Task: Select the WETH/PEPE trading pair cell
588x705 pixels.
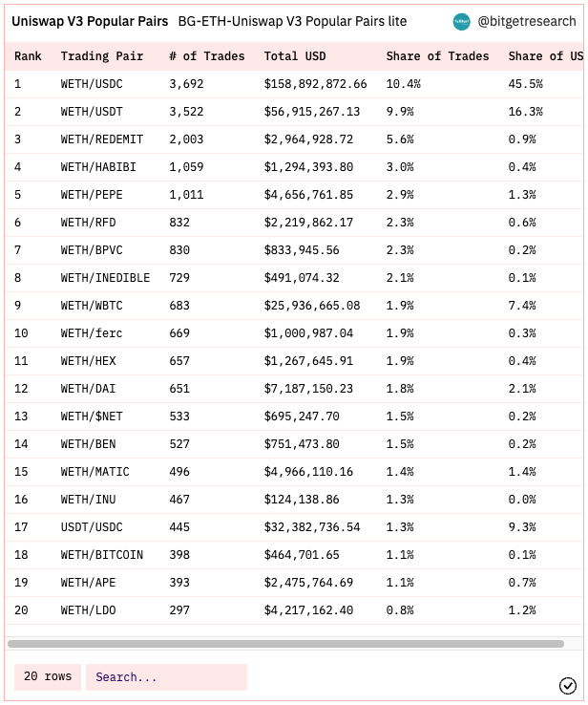Action: coord(92,195)
